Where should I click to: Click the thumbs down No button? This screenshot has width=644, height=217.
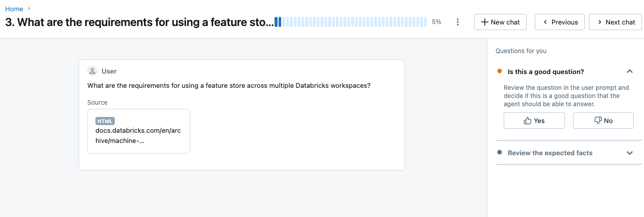[x=603, y=120]
